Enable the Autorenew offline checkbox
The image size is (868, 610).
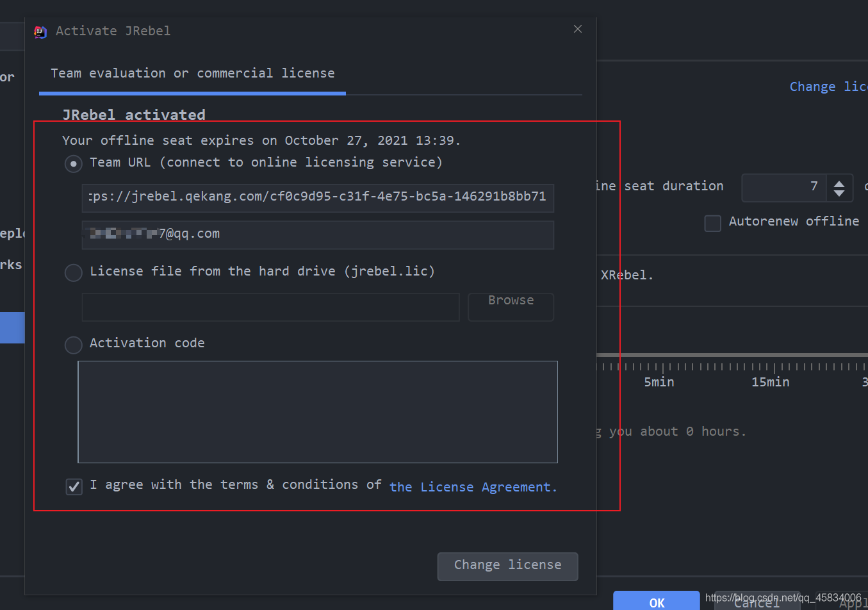coord(713,223)
